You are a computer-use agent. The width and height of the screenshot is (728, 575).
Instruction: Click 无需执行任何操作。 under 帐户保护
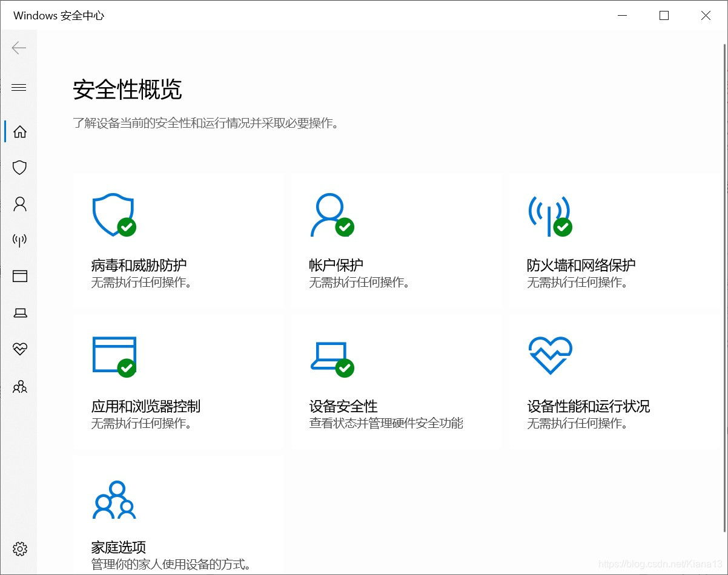pos(359,282)
